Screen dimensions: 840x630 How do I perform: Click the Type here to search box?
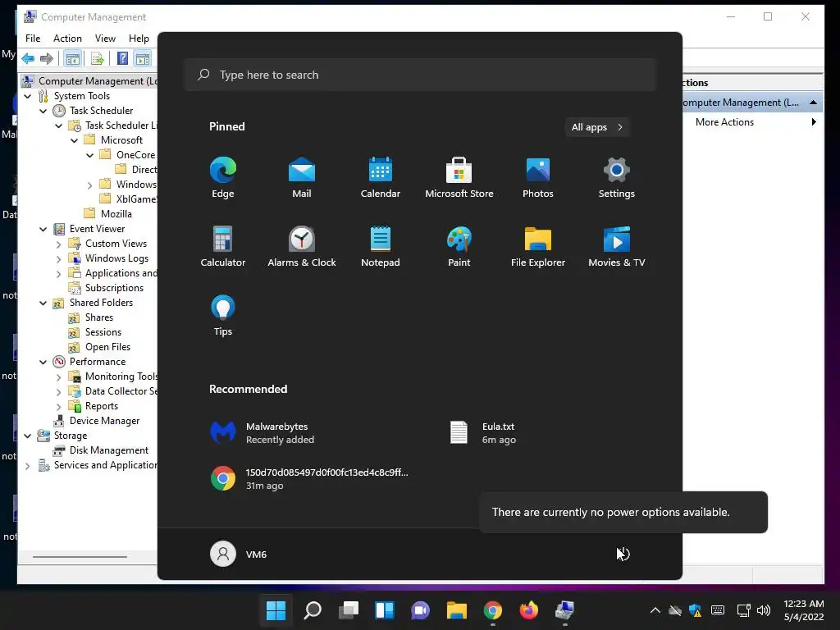421,75
